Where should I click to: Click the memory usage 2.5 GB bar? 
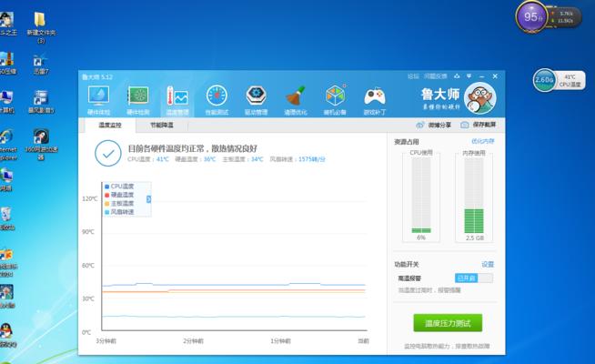point(474,196)
